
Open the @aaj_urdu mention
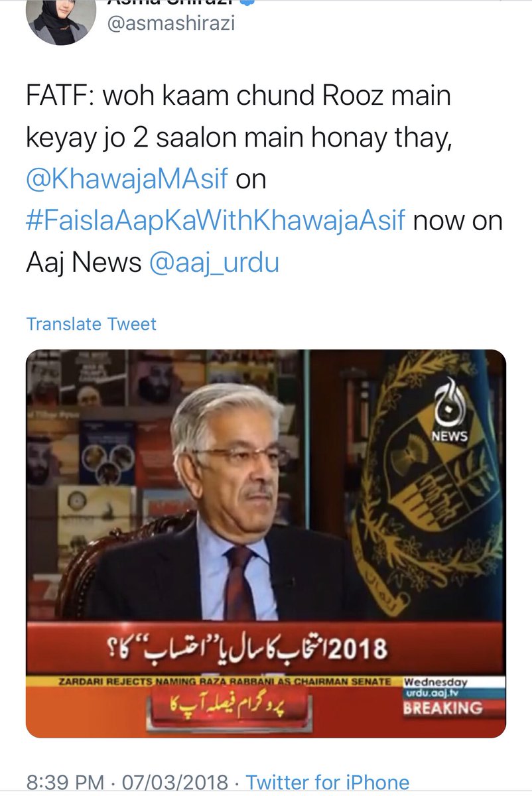pos(214,263)
